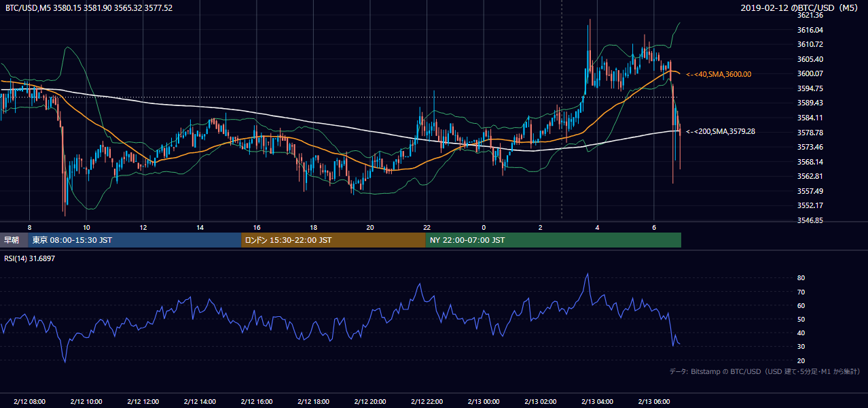The width and height of the screenshot is (868, 408).
Task: Click bottom time label 2/13 04:00
Action: pos(597,402)
